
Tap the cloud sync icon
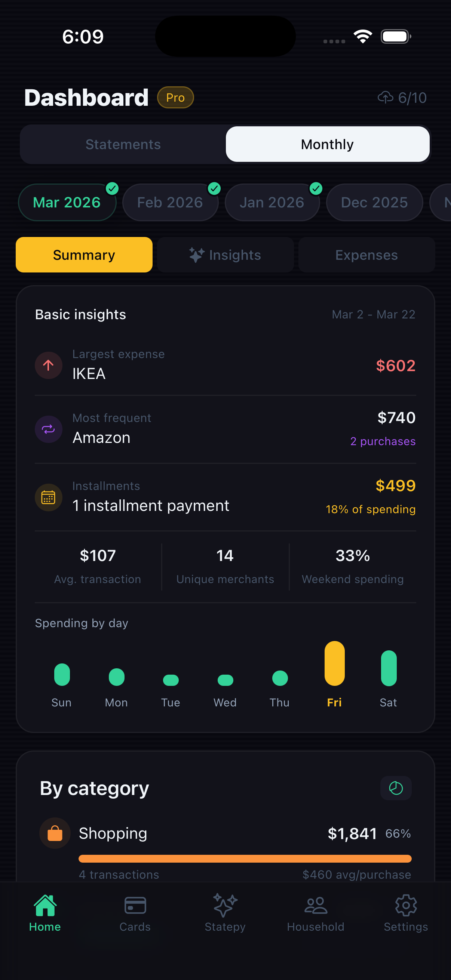tap(385, 98)
